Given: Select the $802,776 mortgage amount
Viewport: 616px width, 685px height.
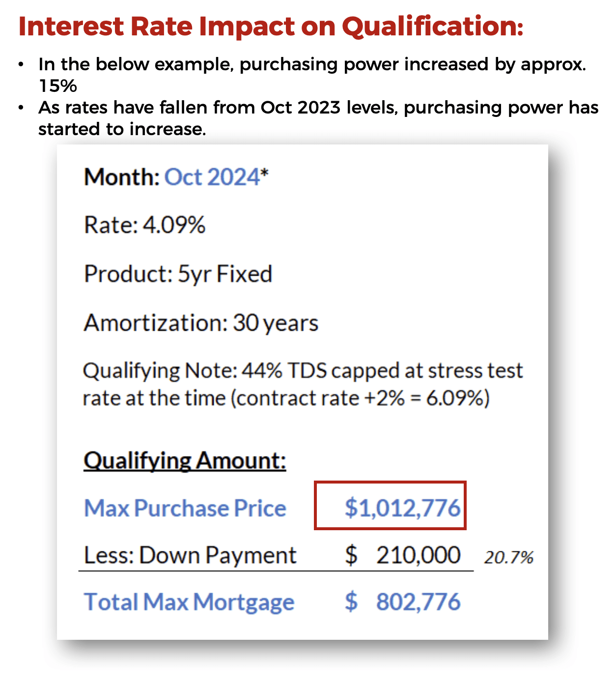Looking at the screenshot, I should 403,602.
